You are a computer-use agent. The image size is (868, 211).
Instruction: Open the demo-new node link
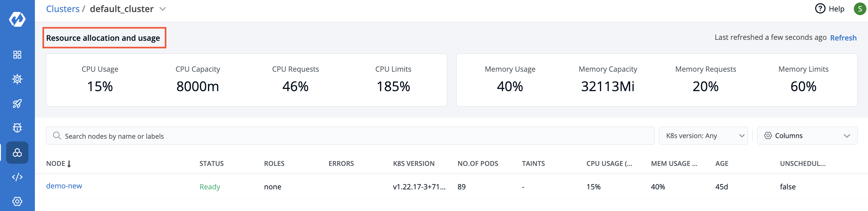[64, 186]
